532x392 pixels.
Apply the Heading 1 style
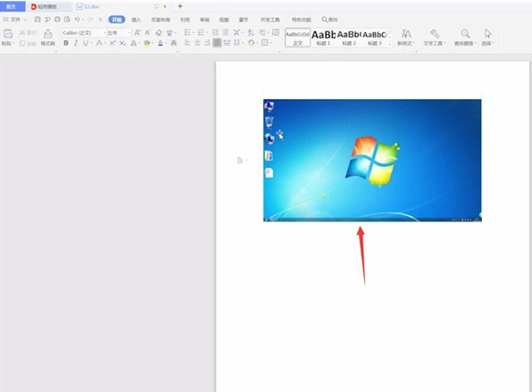click(323, 38)
